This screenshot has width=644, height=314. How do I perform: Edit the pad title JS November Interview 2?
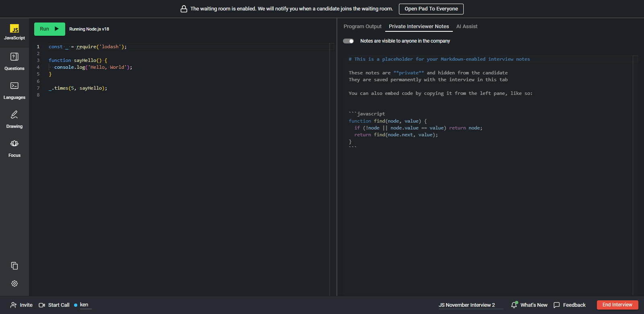(x=466, y=305)
